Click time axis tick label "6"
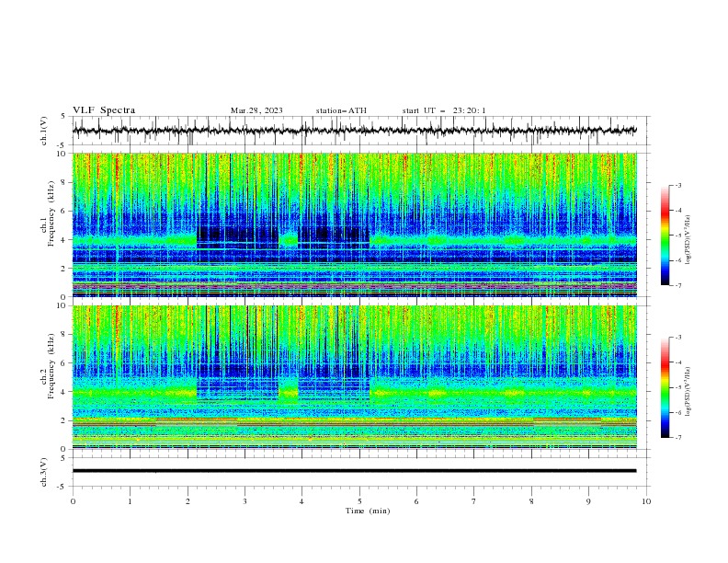Image resolution: width=728 pixels, height=563 pixels. (x=416, y=501)
